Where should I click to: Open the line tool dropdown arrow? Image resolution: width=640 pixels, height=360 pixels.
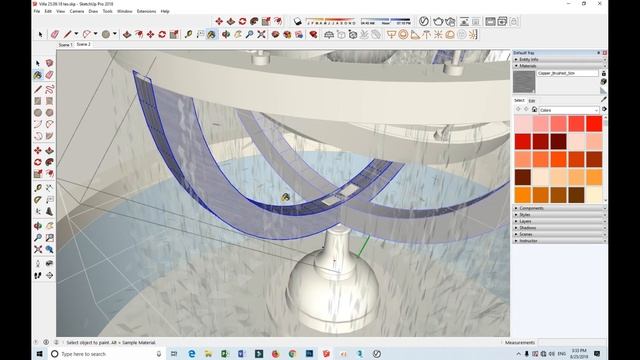(x=76, y=34)
